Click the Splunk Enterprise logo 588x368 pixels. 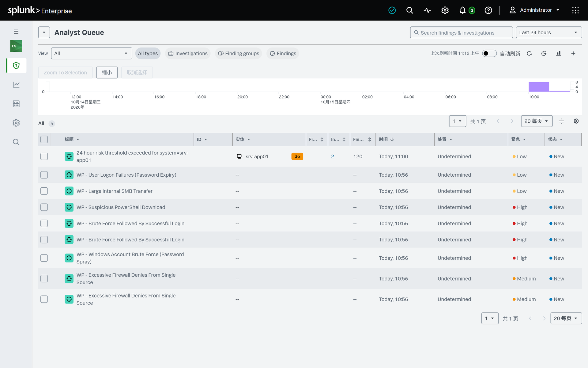[x=40, y=10]
